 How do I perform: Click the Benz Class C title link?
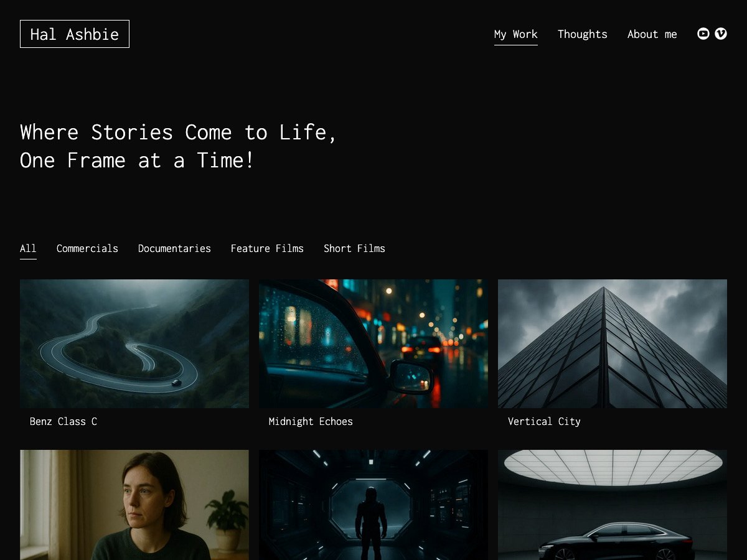tap(63, 421)
